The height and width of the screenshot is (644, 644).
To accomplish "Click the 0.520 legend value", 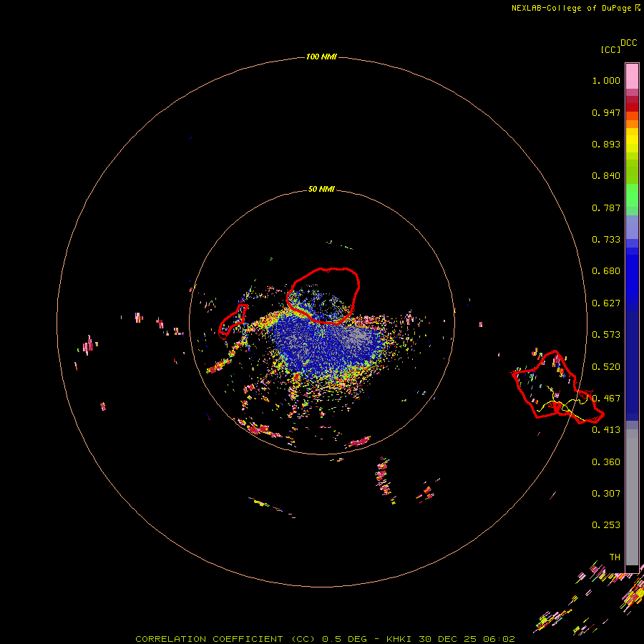I will click(606, 366).
